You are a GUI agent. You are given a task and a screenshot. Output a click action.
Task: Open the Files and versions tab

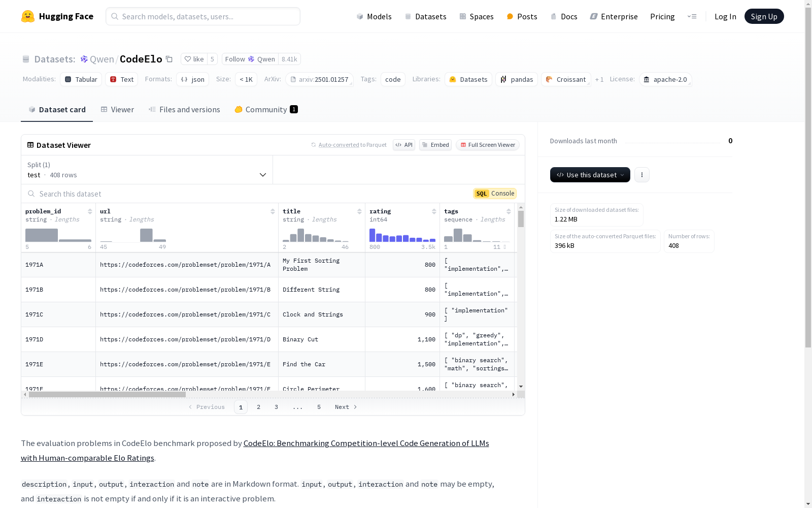point(184,110)
